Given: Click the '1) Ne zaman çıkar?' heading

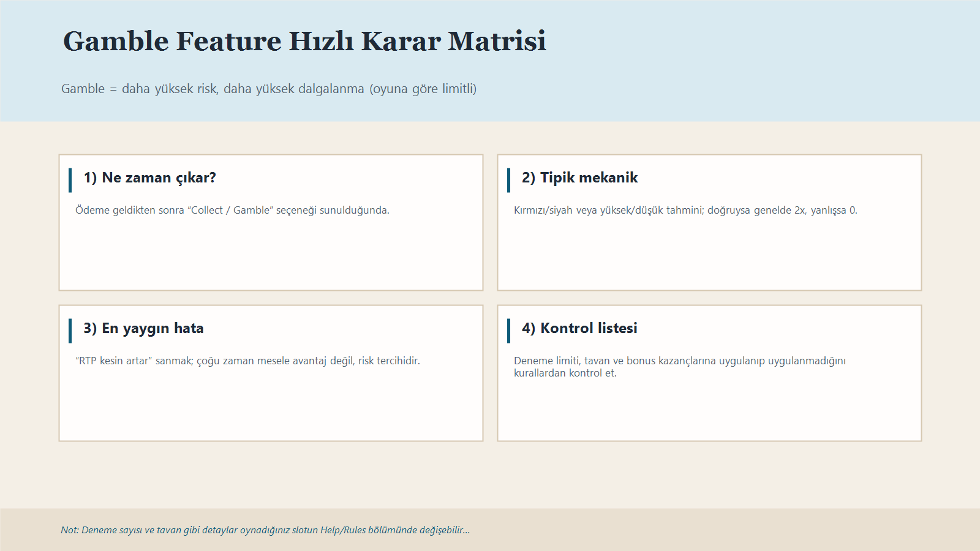Looking at the screenshot, I should [x=149, y=178].
